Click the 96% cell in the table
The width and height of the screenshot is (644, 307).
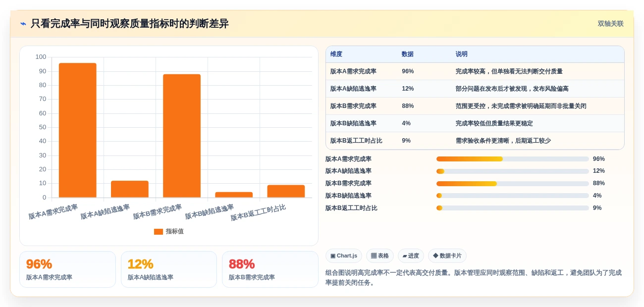pyautogui.click(x=408, y=71)
